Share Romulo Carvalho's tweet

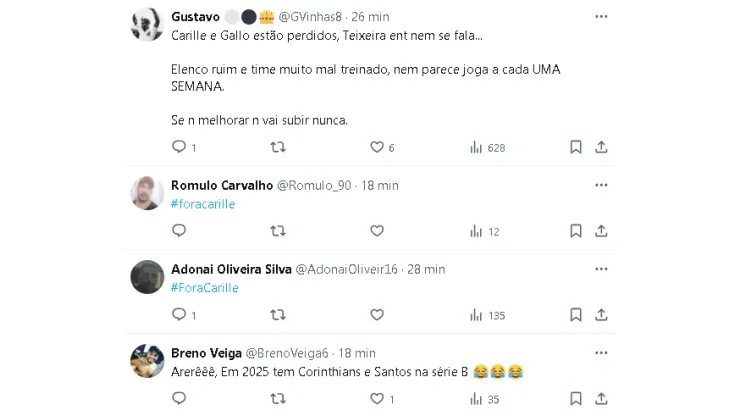click(601, 231)
